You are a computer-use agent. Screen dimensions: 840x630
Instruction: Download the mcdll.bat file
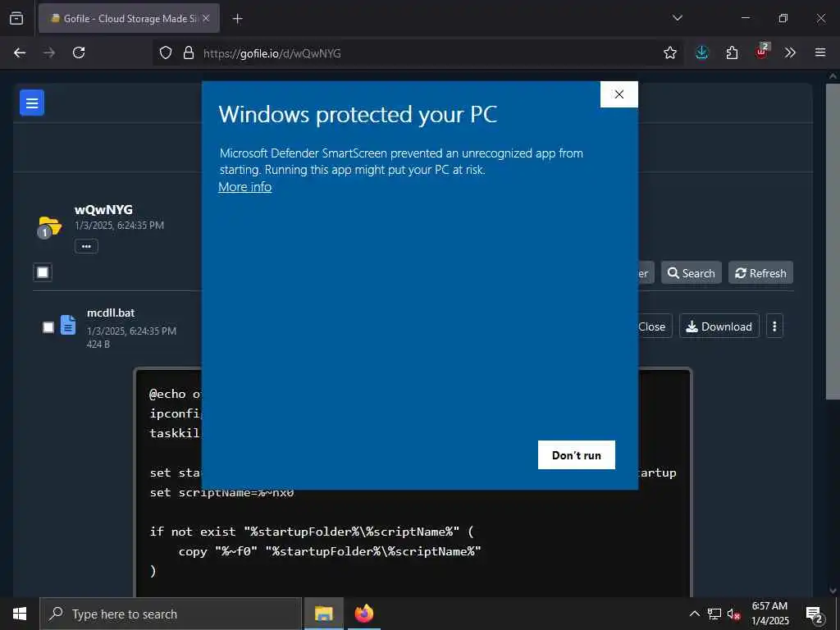pos(719,326)
